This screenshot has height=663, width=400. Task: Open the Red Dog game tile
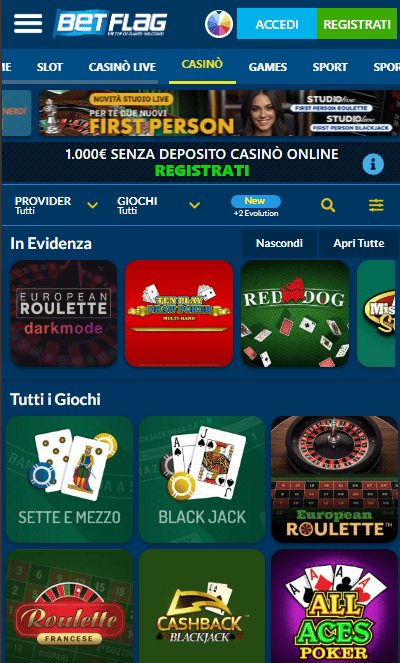pos(295,313)
